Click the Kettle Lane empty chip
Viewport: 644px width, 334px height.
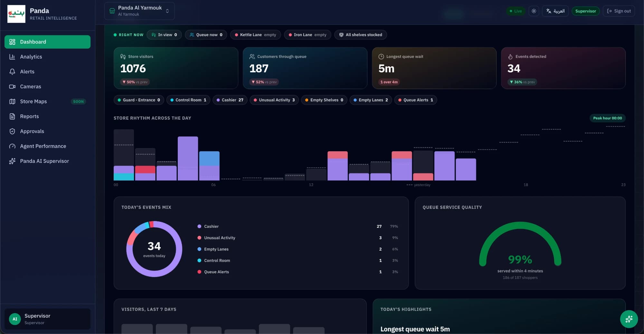click(x=255, y=35)
